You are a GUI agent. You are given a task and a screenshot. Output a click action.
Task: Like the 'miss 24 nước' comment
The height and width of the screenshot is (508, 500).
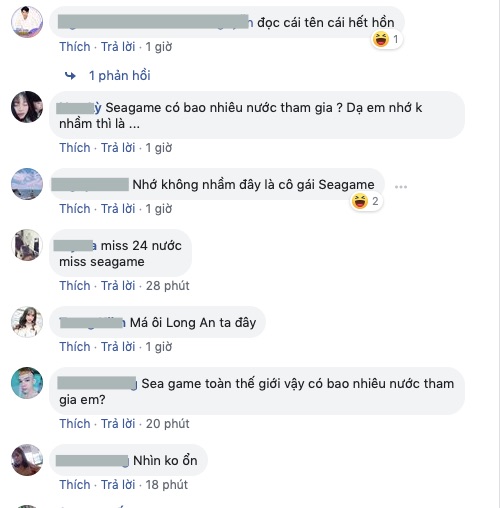tap(75, 286)
